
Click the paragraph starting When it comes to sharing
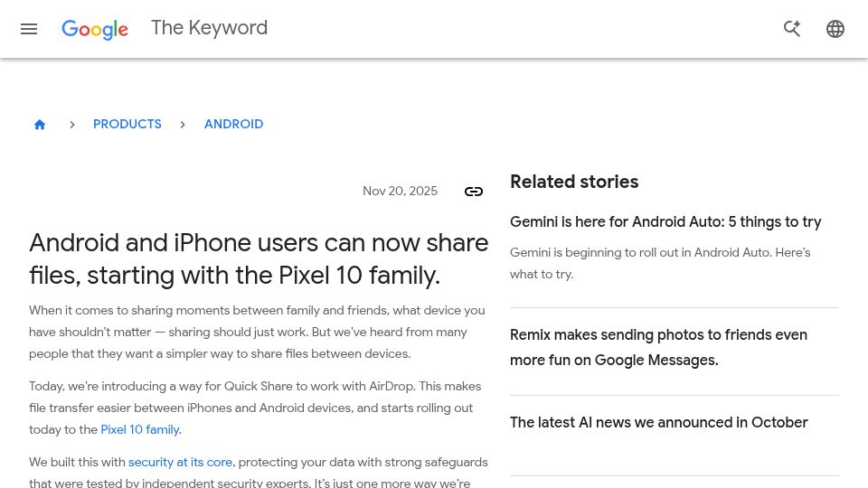pyautogui.click(x=257, y=332)
